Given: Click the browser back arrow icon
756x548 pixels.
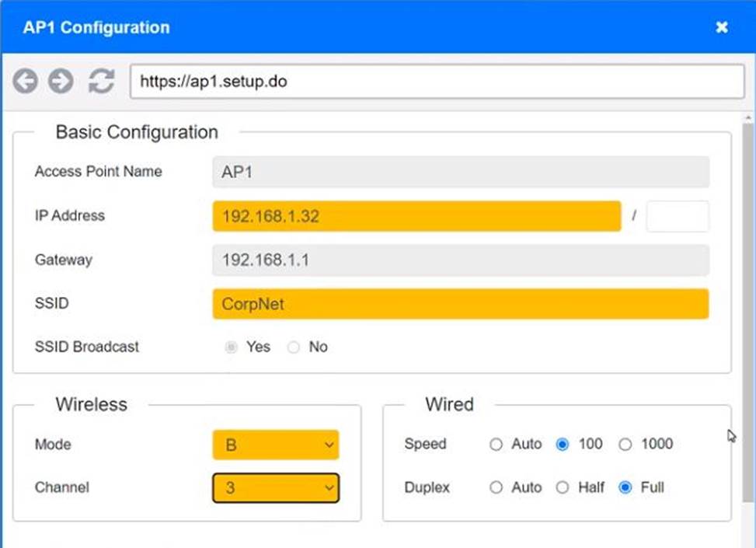Looking at the screenshot, I should tap(25, 81).
